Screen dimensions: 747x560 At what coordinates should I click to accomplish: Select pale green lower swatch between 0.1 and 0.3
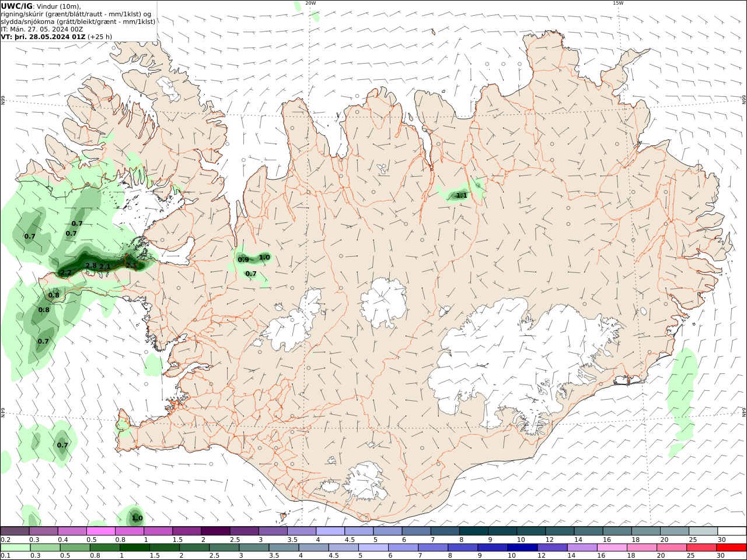click(x=15, y=548)
